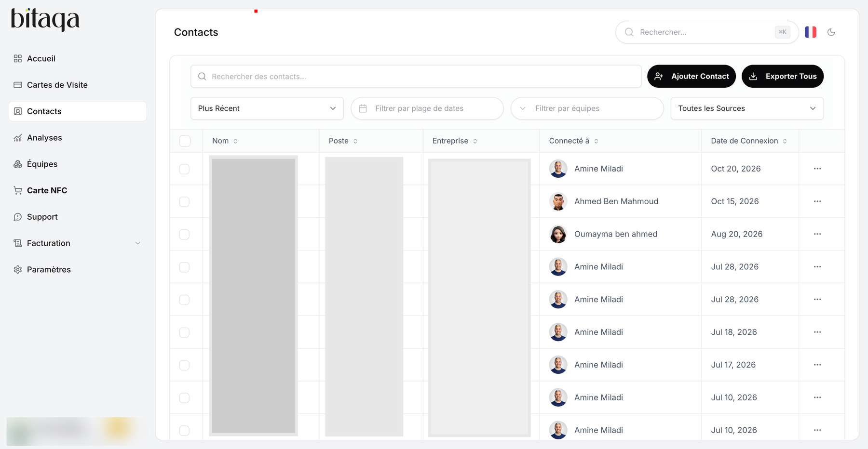The height and width of the screenshot is (449, 868).
Task: Open row options for Jul 17, 2026 contact
Action: coord(817,365)
